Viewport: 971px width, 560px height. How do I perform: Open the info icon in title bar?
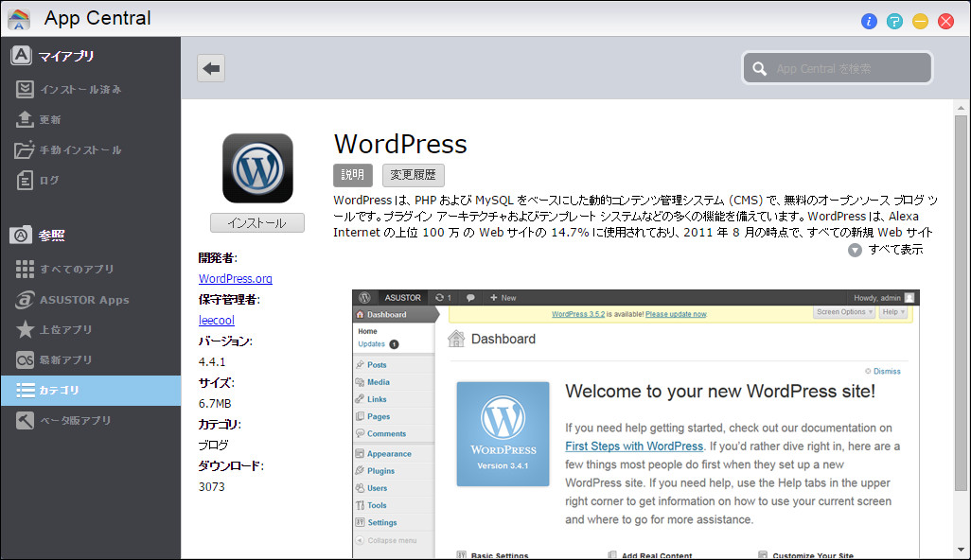(869, 21)
